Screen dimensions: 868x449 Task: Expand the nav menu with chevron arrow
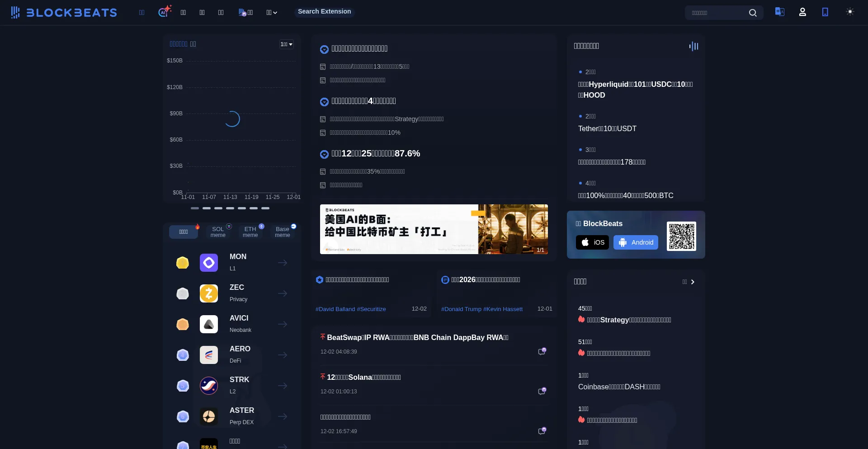[x=272, y=13]
